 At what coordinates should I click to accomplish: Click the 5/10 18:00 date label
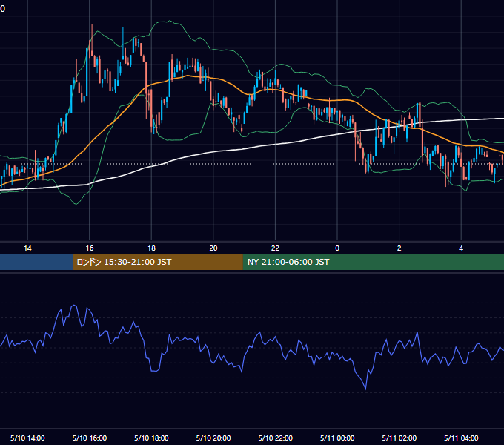click(151, 438)
